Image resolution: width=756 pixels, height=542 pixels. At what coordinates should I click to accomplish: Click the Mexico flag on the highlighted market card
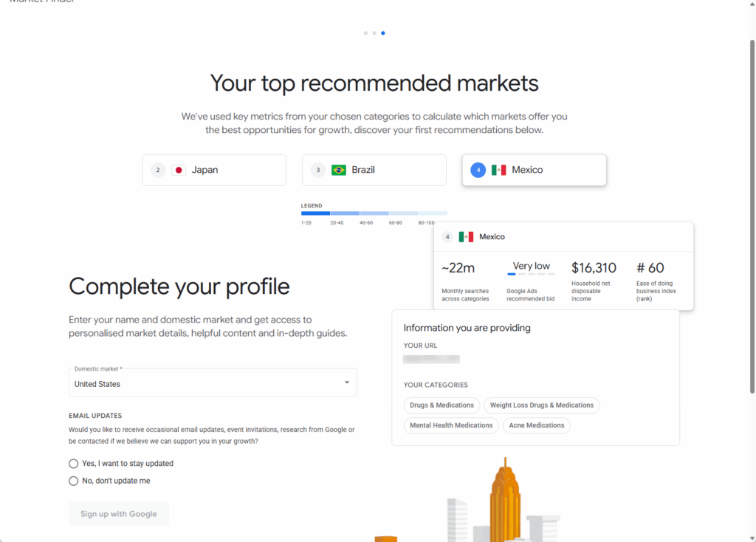point(499,169)
